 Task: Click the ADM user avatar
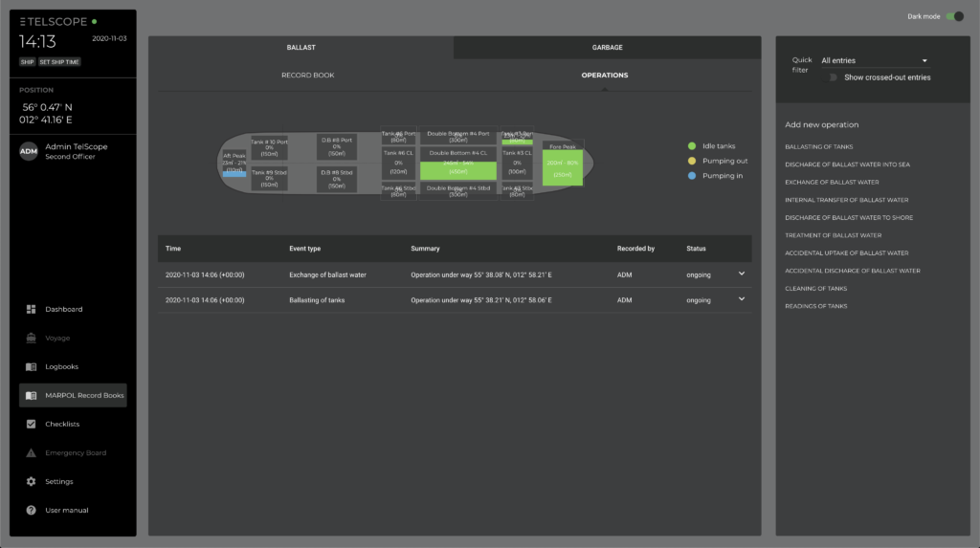pyautogui.click(x=29, y=152)
